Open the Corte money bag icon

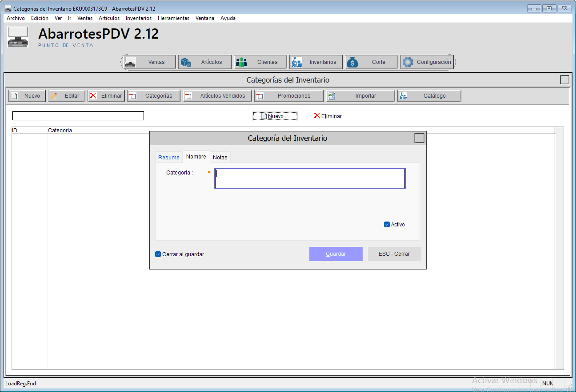pos(352,62)
